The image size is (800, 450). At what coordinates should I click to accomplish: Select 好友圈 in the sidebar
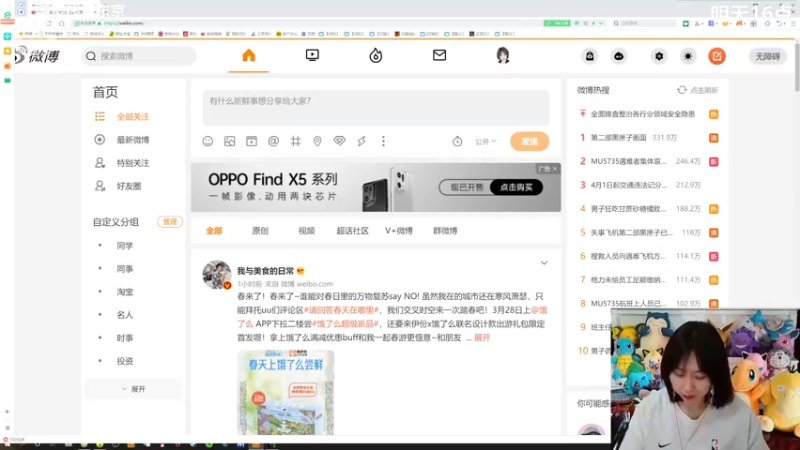tap(129, 186)
